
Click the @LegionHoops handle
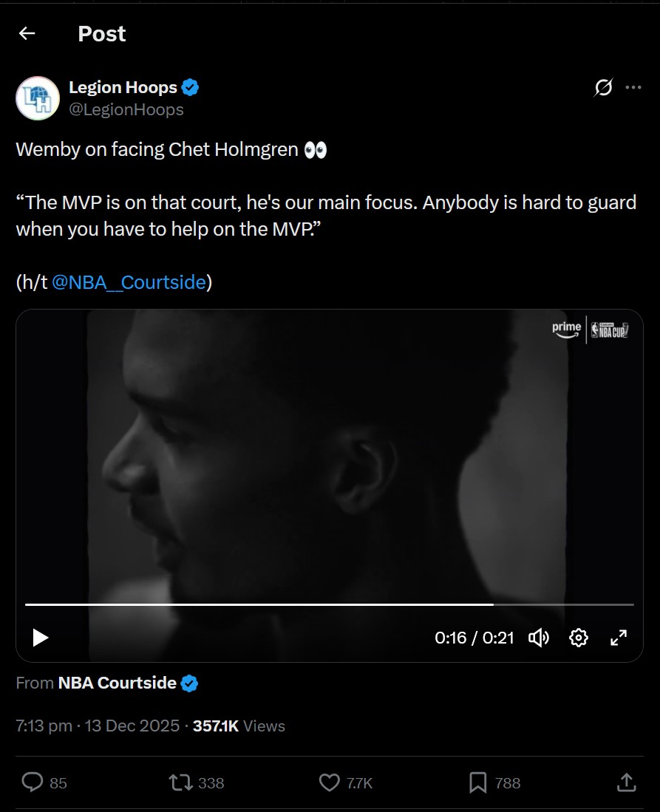126,110
